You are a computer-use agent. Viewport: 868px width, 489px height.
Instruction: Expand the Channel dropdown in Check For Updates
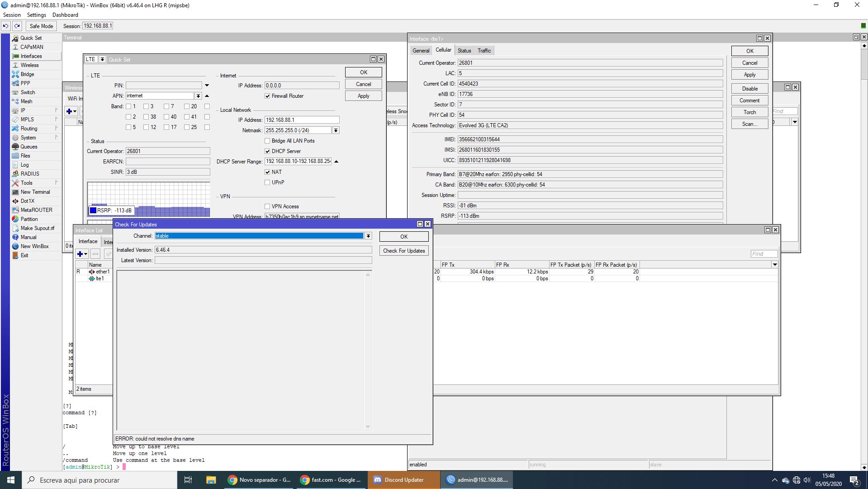click(368, 236)
